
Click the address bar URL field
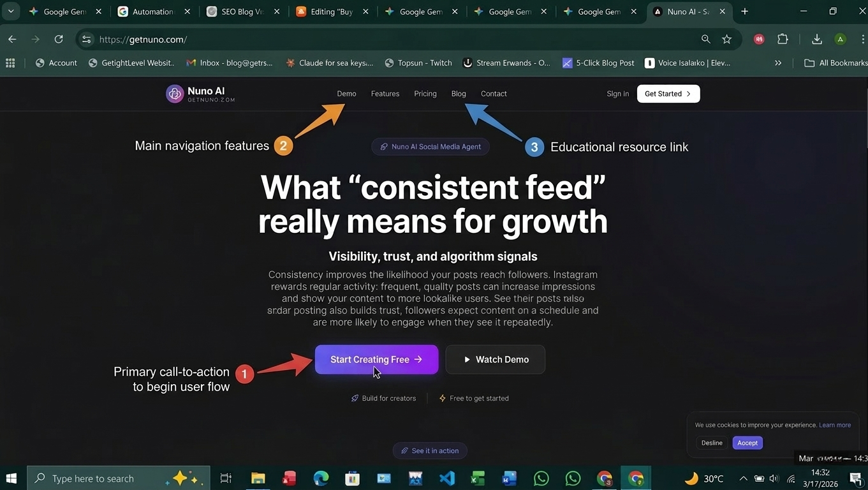395,40
